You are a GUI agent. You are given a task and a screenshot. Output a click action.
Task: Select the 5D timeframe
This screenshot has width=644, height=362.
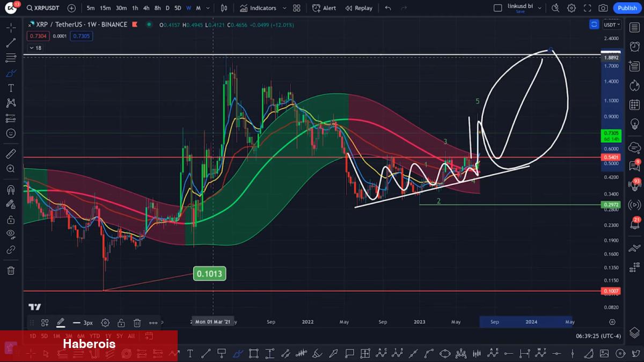click(178, 8)
